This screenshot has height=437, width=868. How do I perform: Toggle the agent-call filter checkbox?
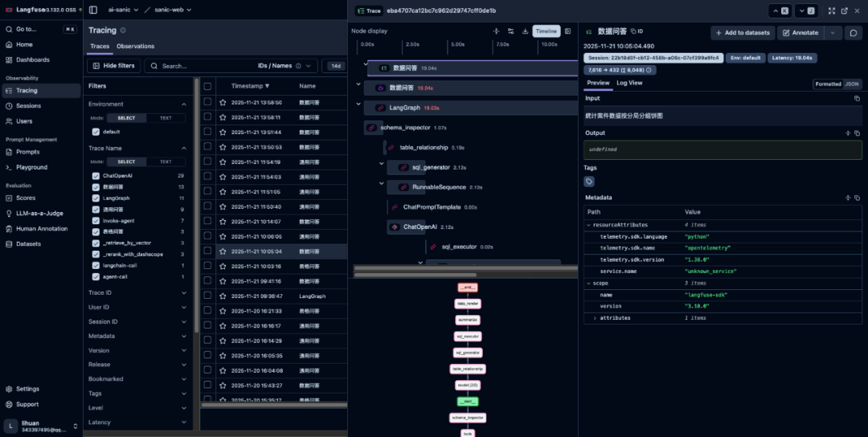(x=96, y=276)
